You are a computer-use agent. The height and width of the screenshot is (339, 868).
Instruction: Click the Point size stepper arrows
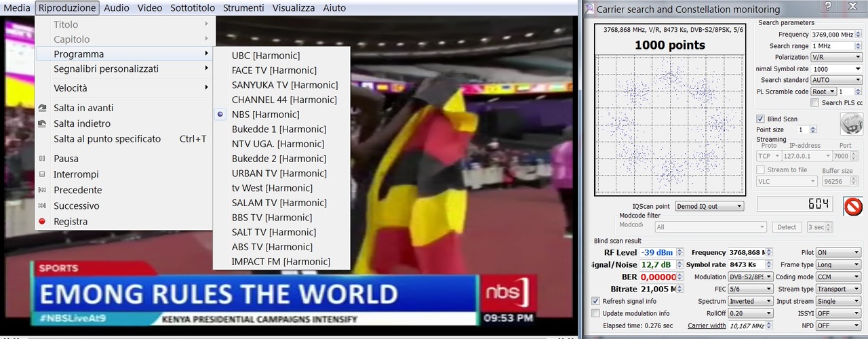(814, 129)
